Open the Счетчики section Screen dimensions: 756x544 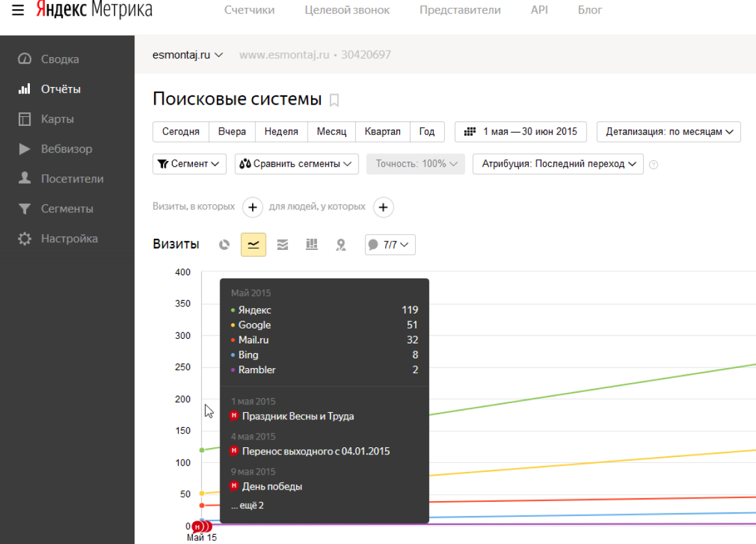tap(249, 10)
